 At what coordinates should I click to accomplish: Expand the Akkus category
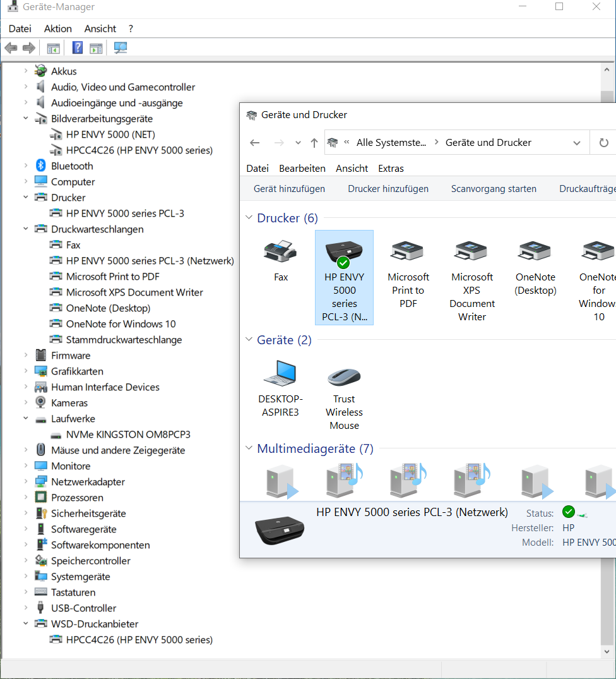[25, 71]
